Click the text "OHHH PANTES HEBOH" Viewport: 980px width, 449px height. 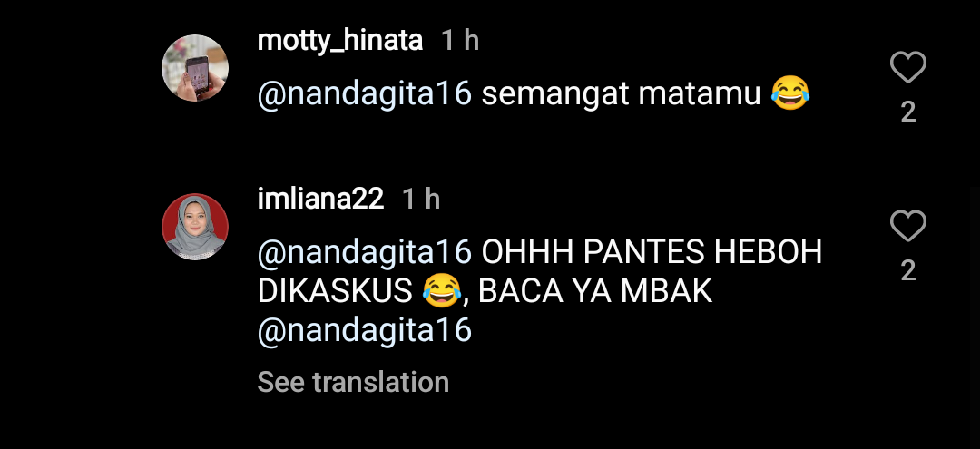[652, 252]
